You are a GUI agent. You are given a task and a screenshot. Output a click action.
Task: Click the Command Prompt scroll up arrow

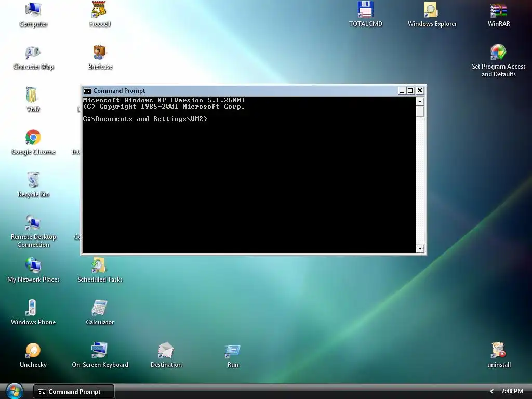(x=420, y=101)
